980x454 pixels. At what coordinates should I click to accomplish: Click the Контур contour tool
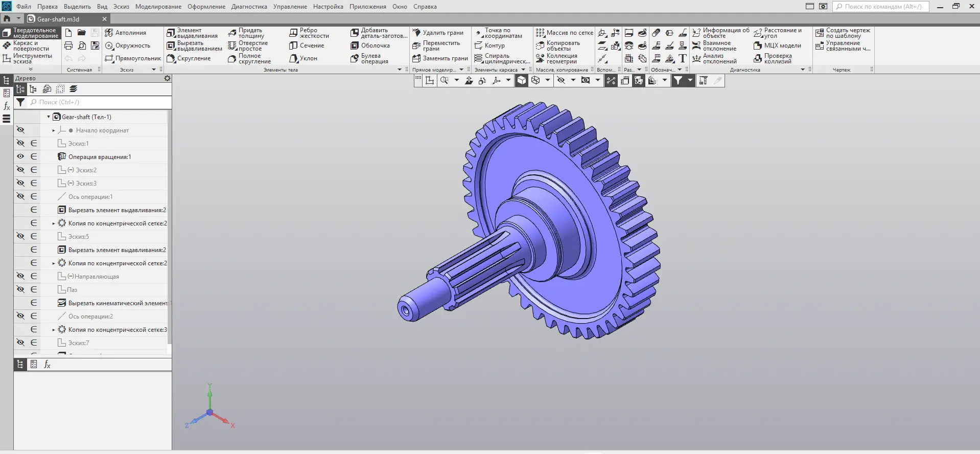pos(489,46)
